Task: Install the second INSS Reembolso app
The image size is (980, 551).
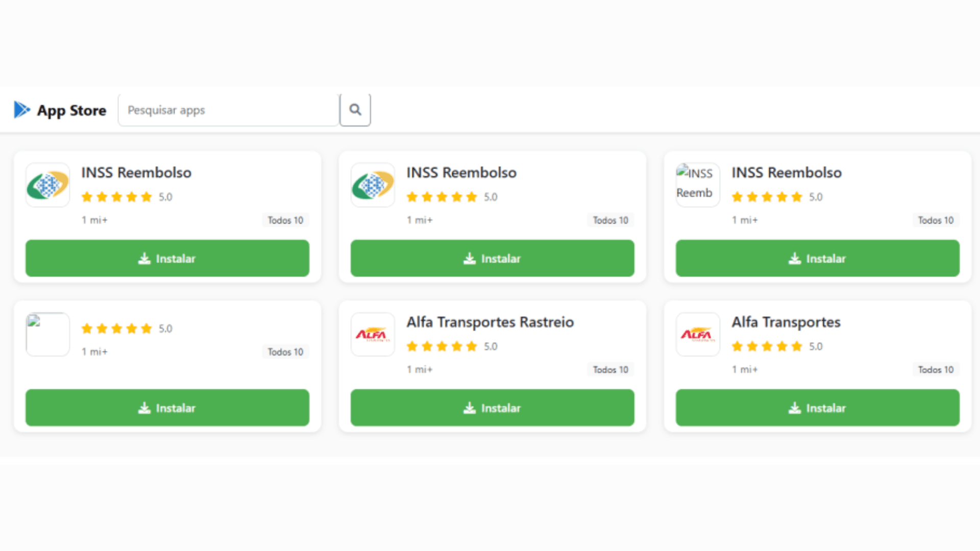Action: tap(492, 259)
